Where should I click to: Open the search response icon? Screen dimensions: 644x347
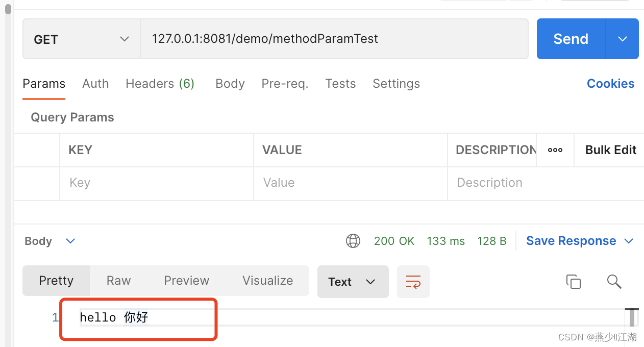click(x=614, y=281)
